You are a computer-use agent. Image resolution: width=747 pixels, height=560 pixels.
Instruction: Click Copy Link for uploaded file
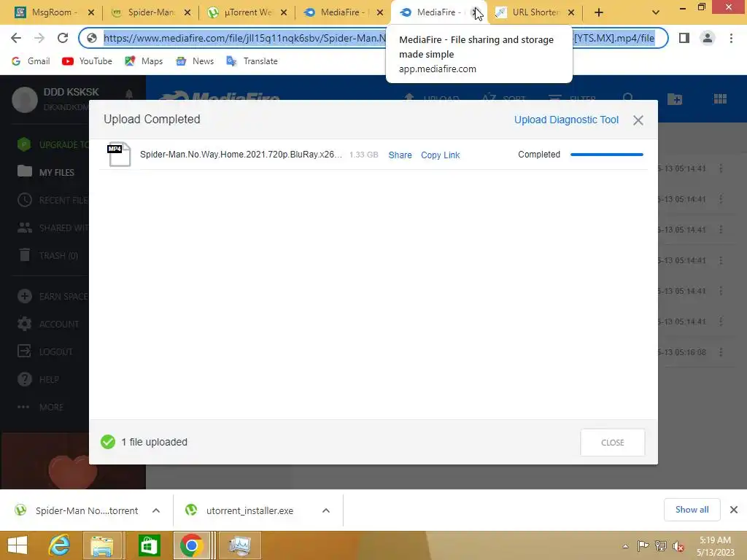click(440, 155)
